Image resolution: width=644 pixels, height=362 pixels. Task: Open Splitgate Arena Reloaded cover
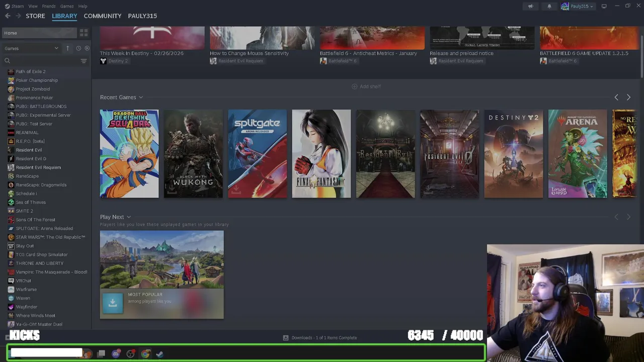[257, 153]
